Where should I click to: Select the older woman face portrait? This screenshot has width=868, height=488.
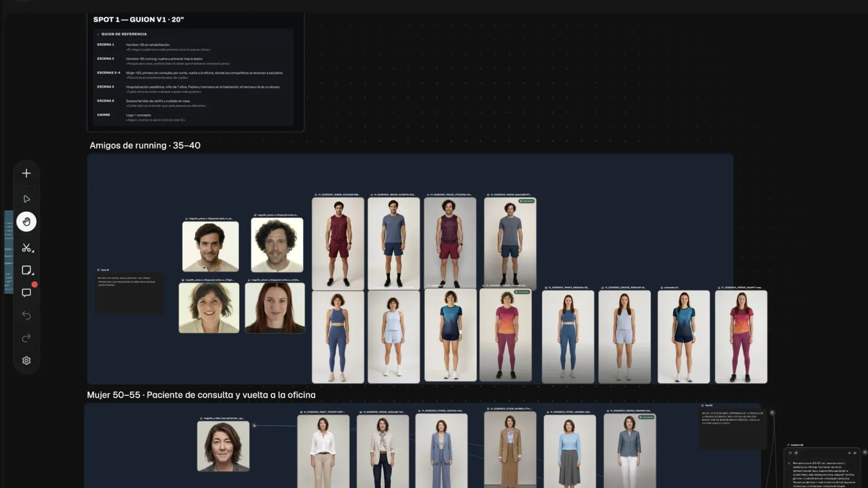point(223,446)
